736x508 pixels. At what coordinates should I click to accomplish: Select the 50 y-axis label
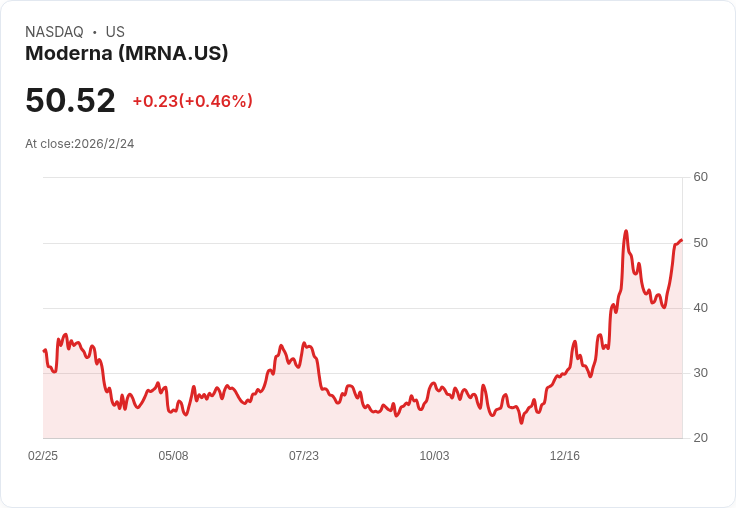tap(700, 243)
